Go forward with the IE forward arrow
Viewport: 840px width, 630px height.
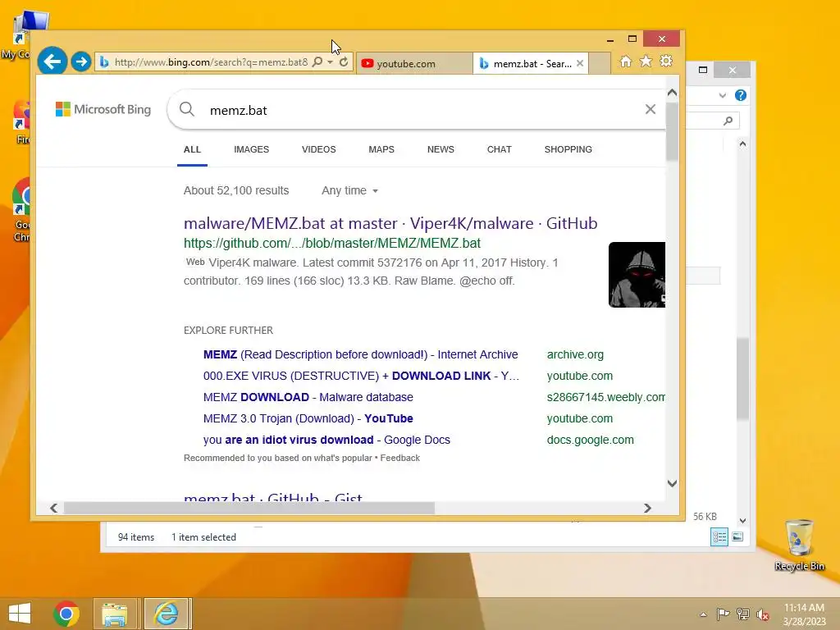click(81, 62)
